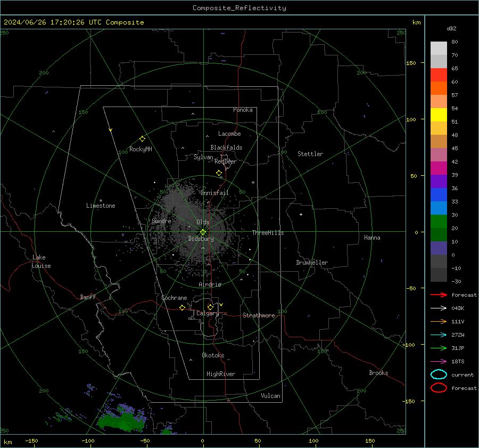The height and width of the screenshot is (448, 479).
Task: Click the dBZ legend heading
Action: [x=451, y=28]
